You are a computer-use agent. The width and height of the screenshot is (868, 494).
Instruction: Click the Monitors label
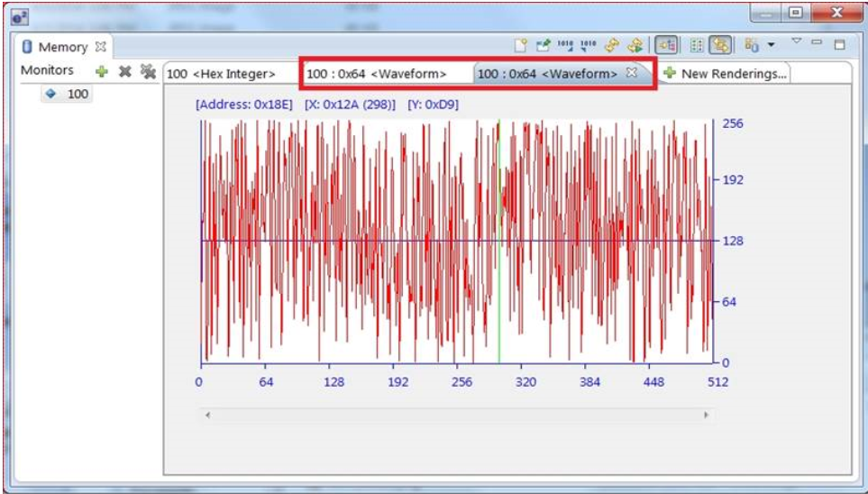point(47,70)
